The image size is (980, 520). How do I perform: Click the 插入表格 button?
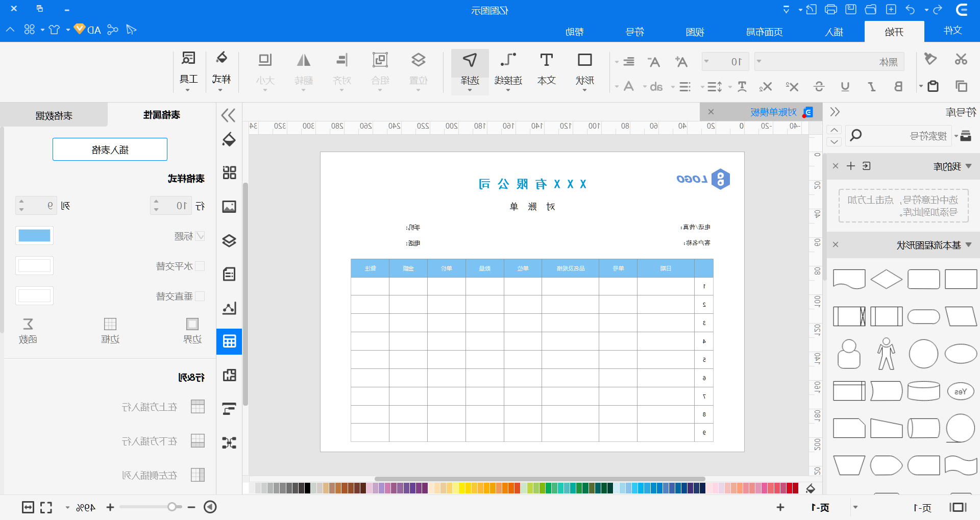pyautogui.click(x=110, y=150)
